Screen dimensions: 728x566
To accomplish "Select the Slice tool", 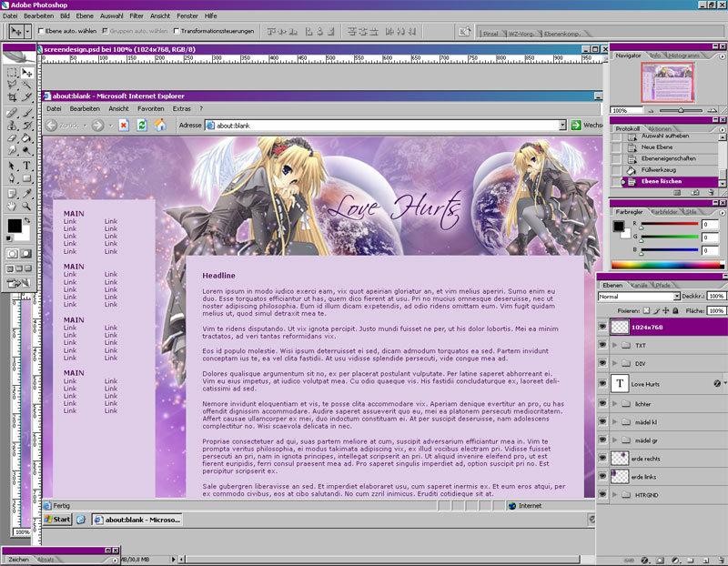I will coord(26,96).
